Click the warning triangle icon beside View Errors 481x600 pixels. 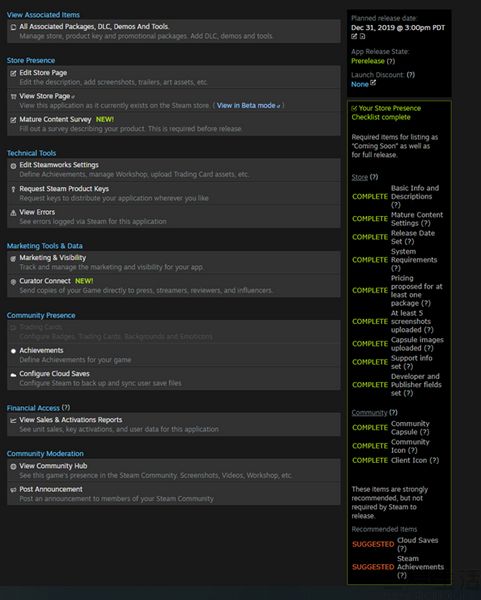[13, 212]
